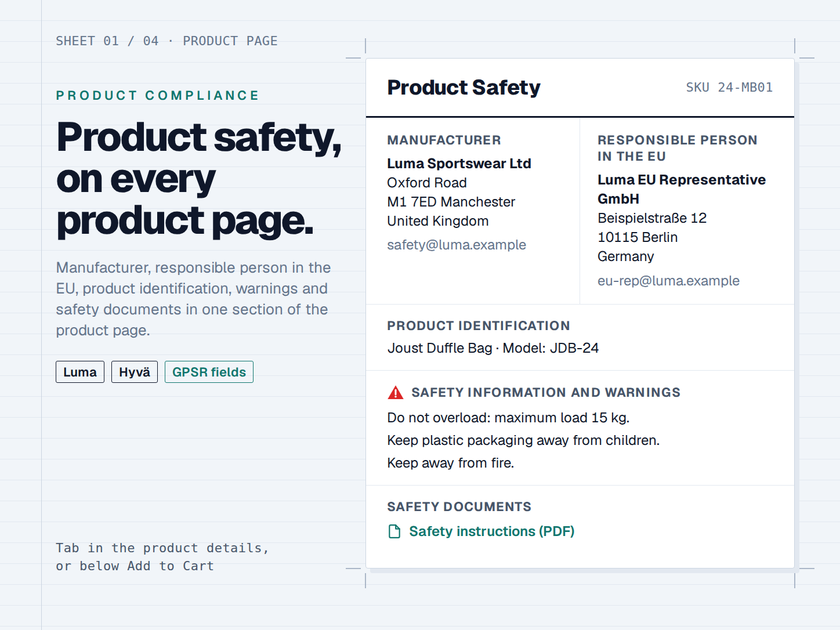Click the Oxford Road address line
Image resolution: width=840 pixels, height=630 pixels.
(427, 183)
